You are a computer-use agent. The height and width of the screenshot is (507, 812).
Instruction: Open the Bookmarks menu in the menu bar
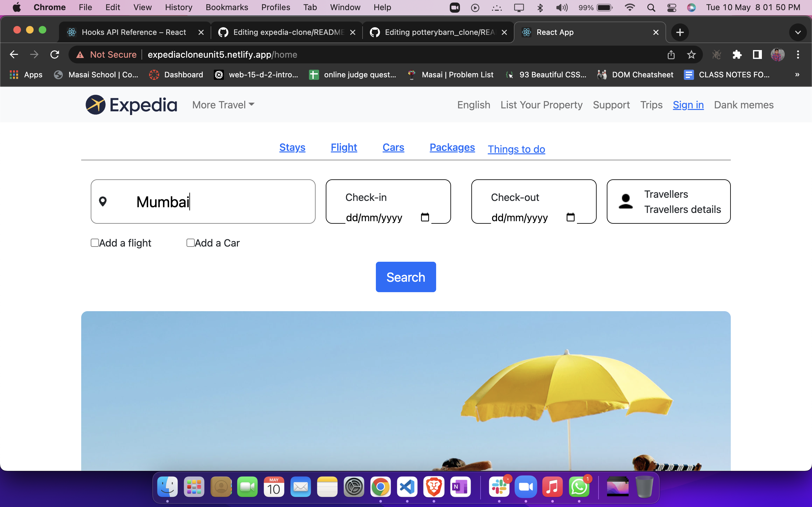pos(227,7)
